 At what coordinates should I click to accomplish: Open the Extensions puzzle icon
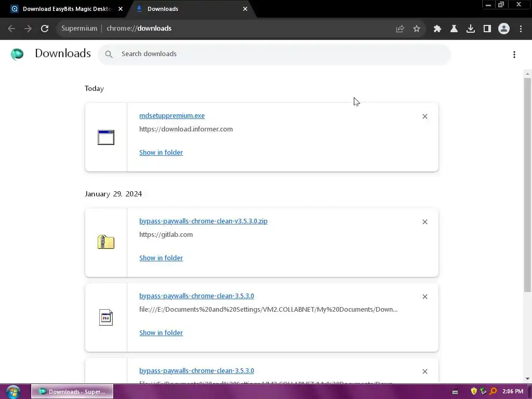coord(437,29)
